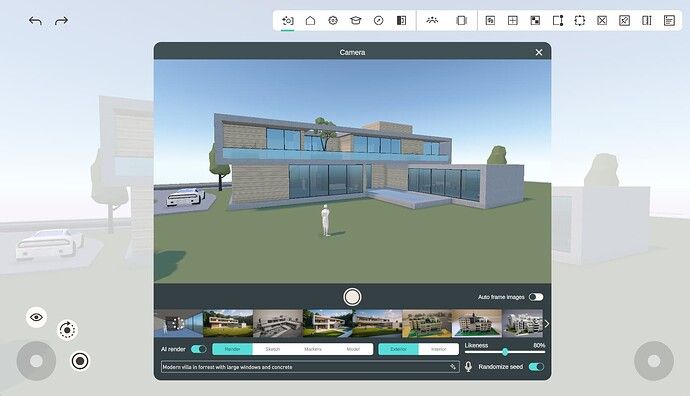
Task: Select the seventh model building thumbnail
Action: pos(477,323)
